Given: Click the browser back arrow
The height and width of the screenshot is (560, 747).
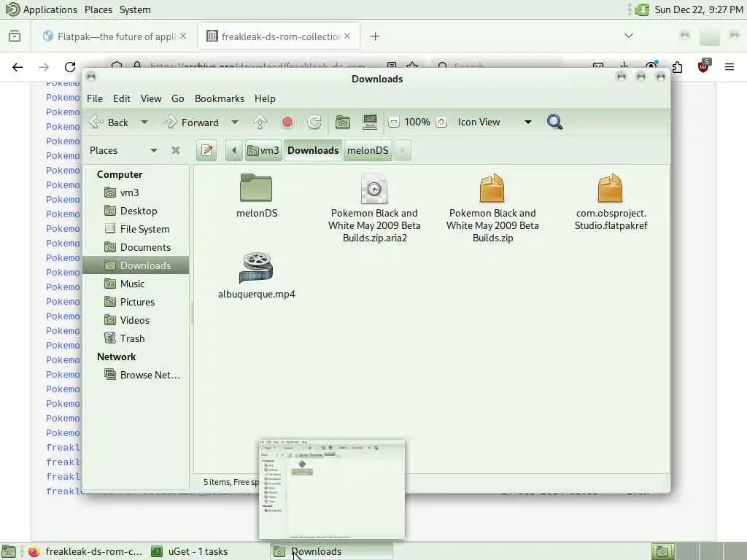Looking at the screenshot, I should click(x=18, y=67).
